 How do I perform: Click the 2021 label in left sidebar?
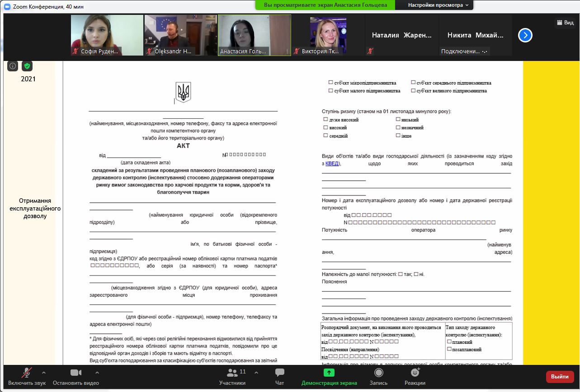[x=28, y=79]
